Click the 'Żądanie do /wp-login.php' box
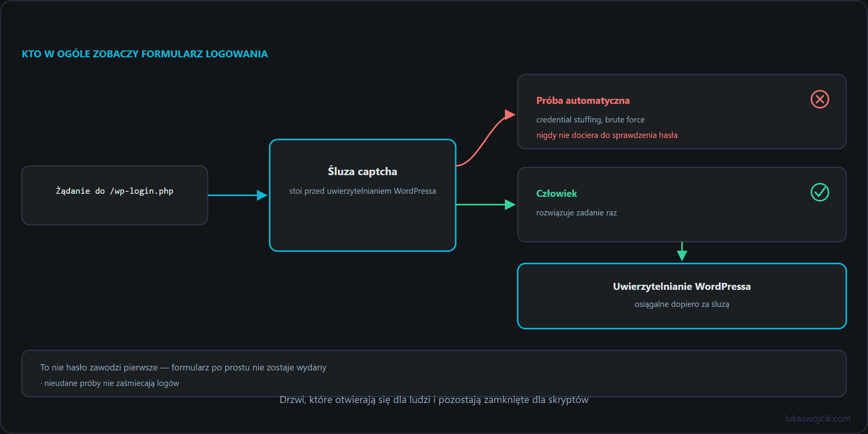Image resolution: width=868 pixels, height=434 pixels. click(115, 195)
